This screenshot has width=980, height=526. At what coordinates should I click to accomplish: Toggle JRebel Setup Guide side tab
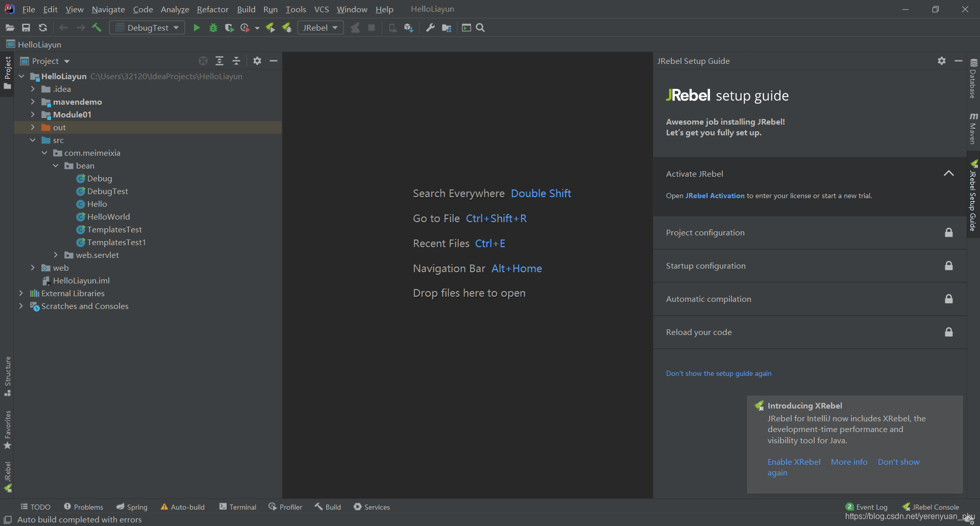click(973, 196)
